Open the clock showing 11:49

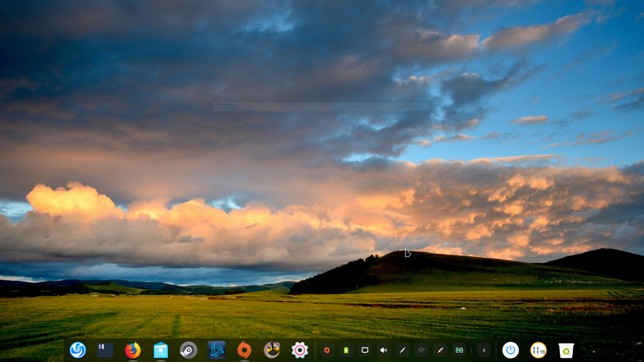[x=538, y=350]
